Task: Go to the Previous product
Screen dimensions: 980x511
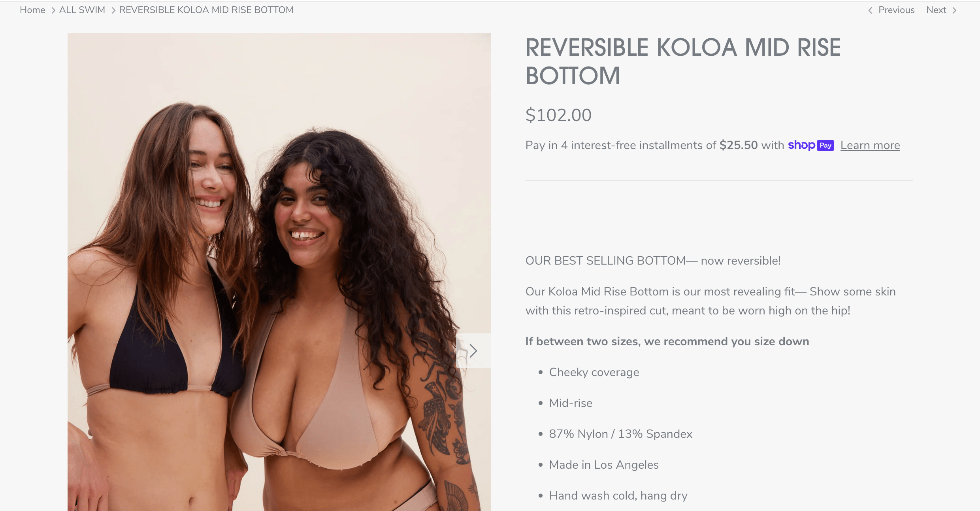Action: [896, 10]
